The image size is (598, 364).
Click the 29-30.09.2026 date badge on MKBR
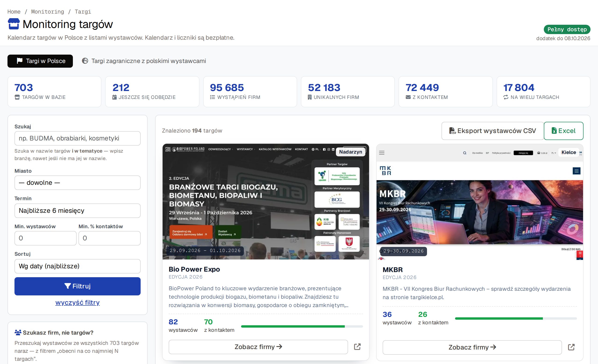pos(404,251)
